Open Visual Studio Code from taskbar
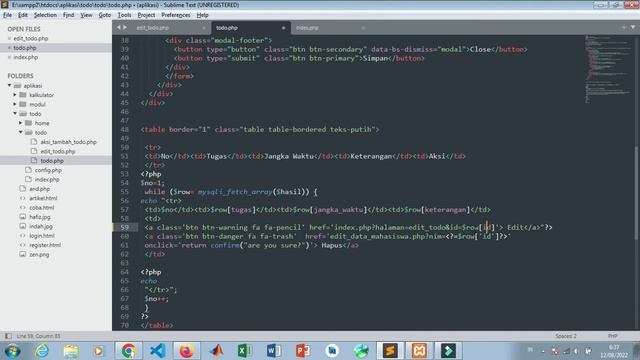The height and width of the screenshot is (360, 640). click(x=158, y=351)
